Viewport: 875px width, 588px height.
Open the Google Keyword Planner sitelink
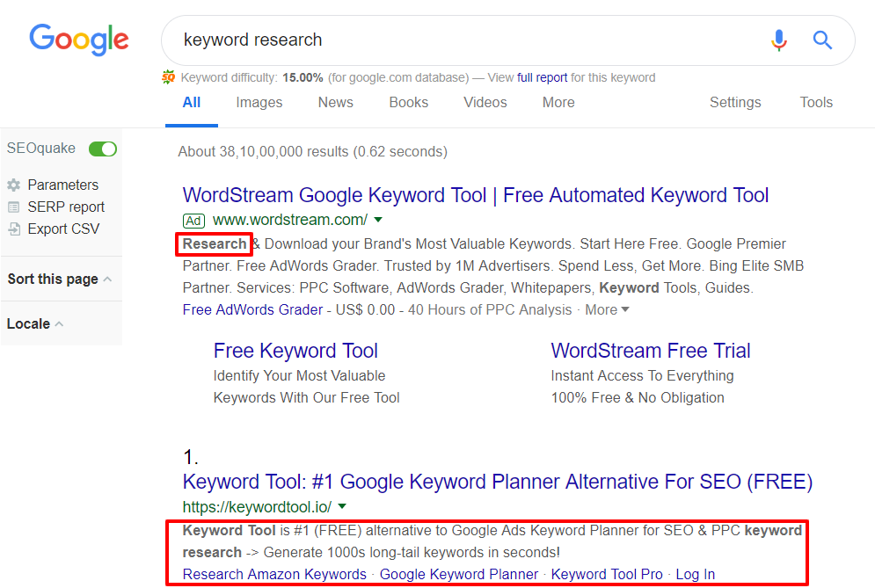459,574
